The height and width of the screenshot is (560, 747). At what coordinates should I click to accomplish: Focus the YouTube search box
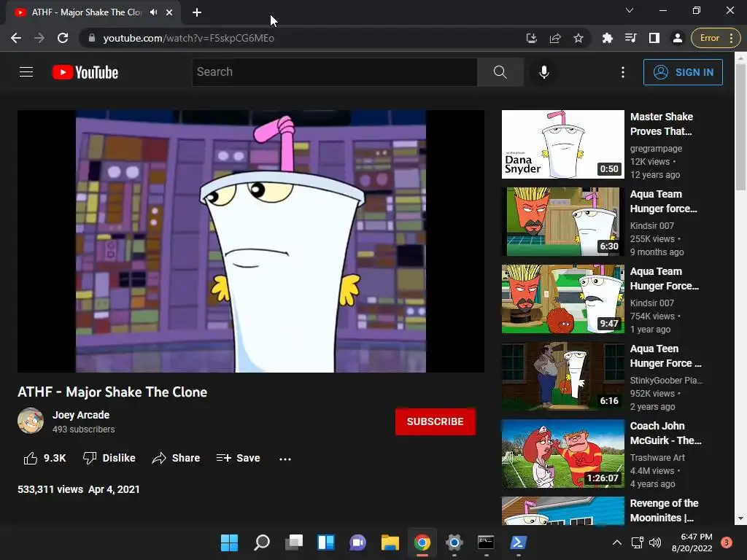point(335,72)
